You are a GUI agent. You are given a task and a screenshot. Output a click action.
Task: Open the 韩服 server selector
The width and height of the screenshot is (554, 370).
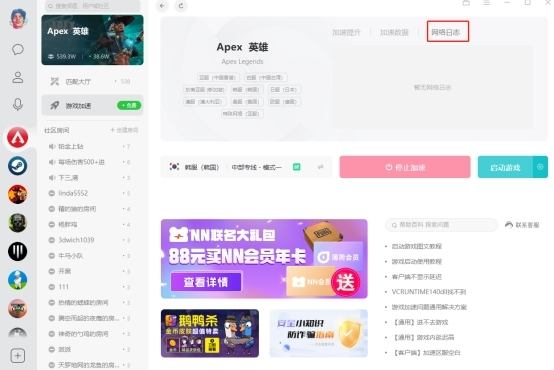tap(246, 167)
